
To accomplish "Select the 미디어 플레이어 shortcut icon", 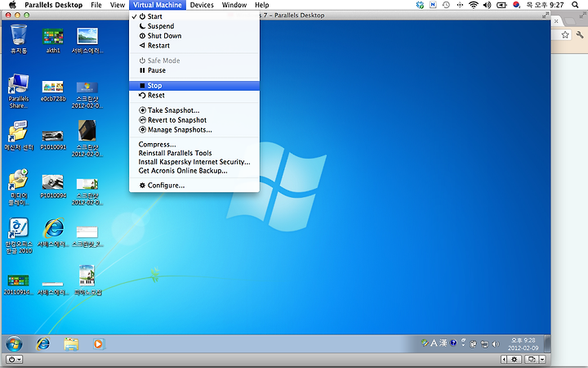I will [19, 187].
